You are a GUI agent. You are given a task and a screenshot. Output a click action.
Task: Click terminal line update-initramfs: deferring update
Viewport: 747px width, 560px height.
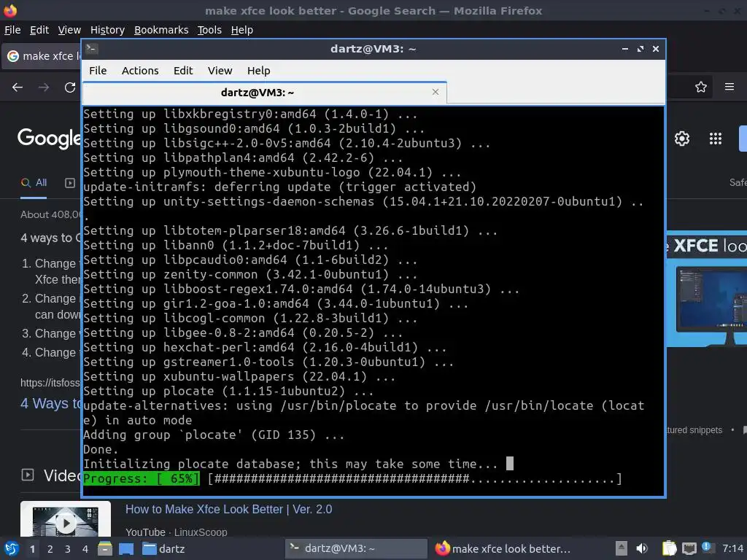tap(279, 187)
